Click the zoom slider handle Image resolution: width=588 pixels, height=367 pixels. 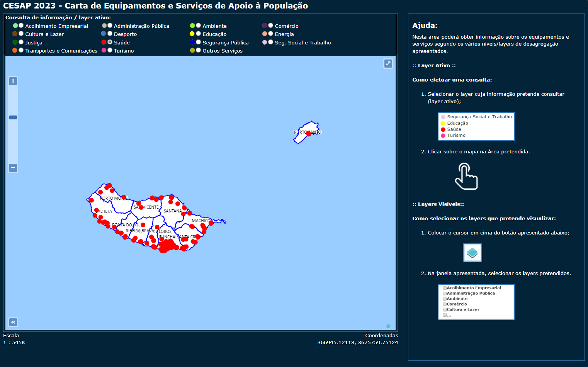click(x=13, y=117)
